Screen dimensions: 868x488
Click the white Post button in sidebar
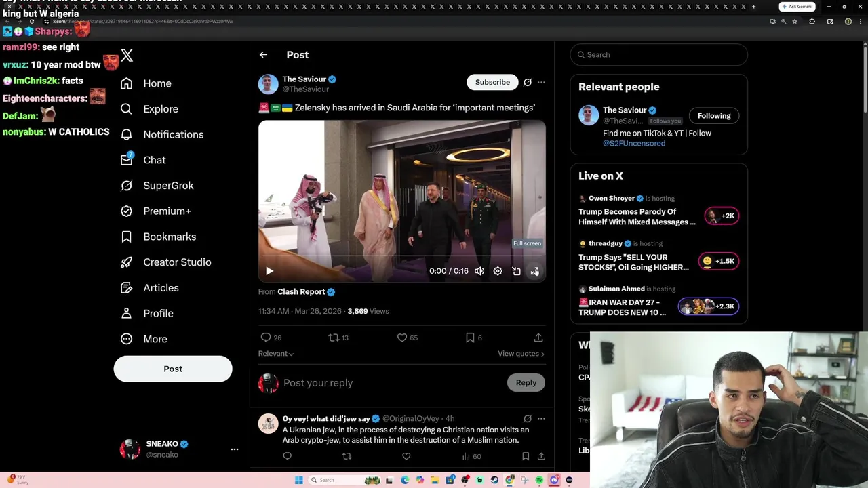coord(173,369)
